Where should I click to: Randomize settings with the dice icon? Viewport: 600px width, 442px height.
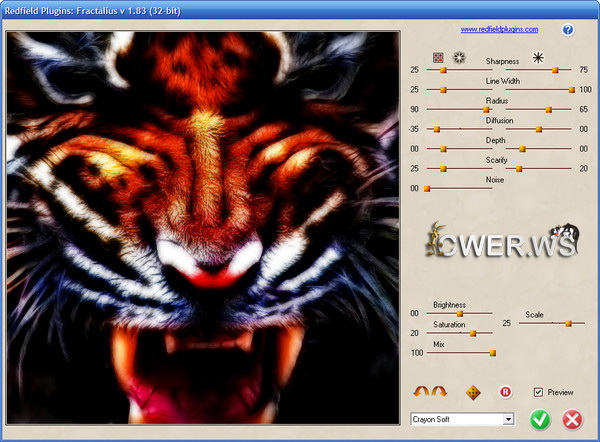click(474, 391)
